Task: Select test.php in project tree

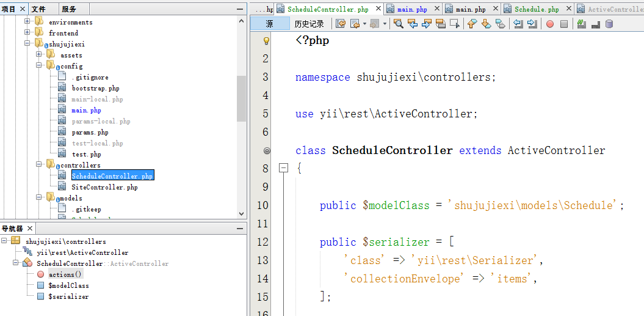Action: click(x=86, y=154)
